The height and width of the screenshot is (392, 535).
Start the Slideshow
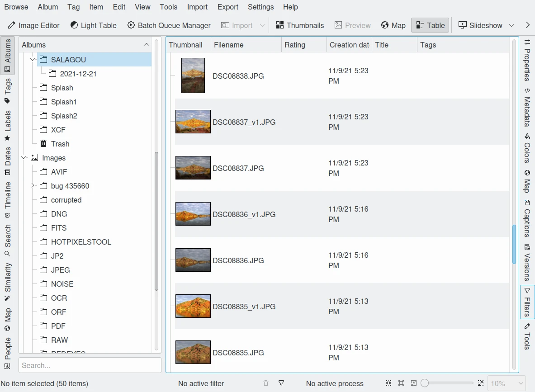[480, 25]
